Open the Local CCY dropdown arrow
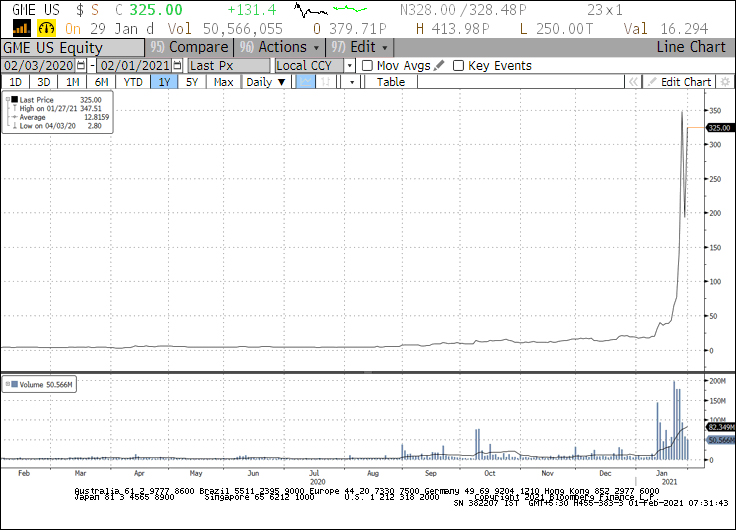 [x=350, y=66]
